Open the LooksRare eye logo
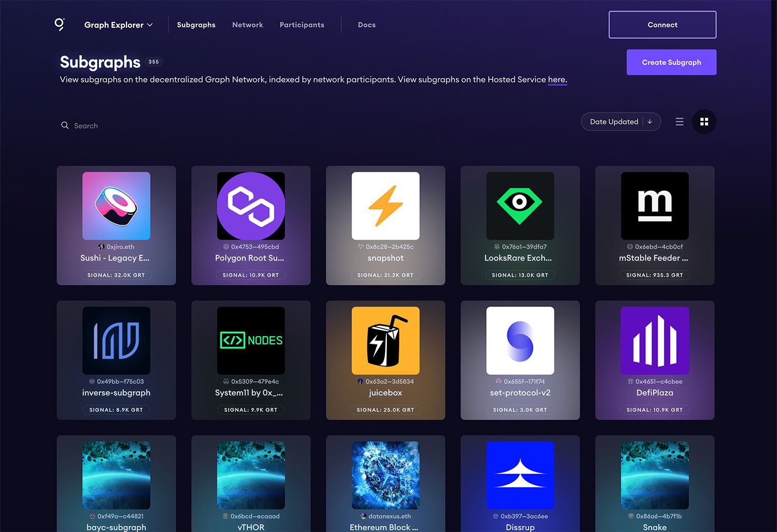The image size is (777, 532). [520, 206]
